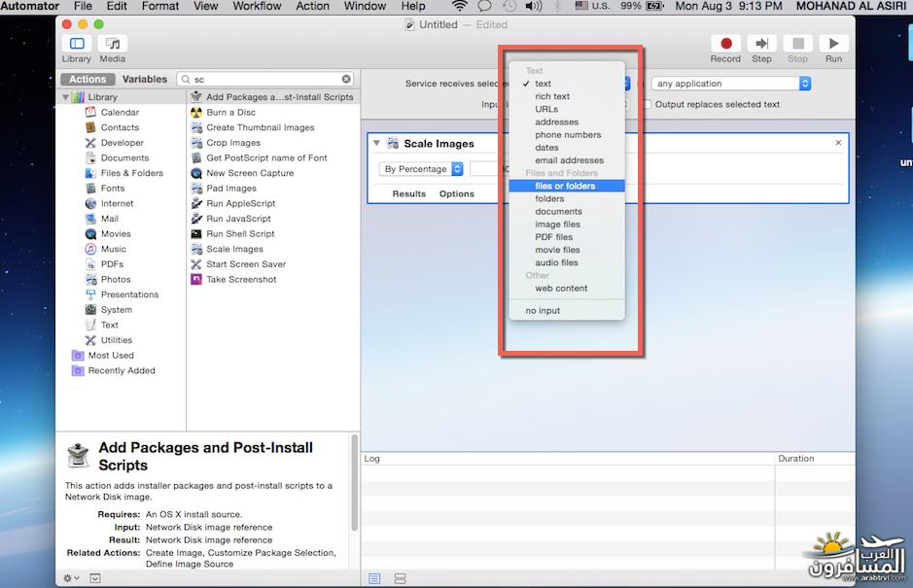Select the Fonts category icon
913x588 pixels.
90,188
